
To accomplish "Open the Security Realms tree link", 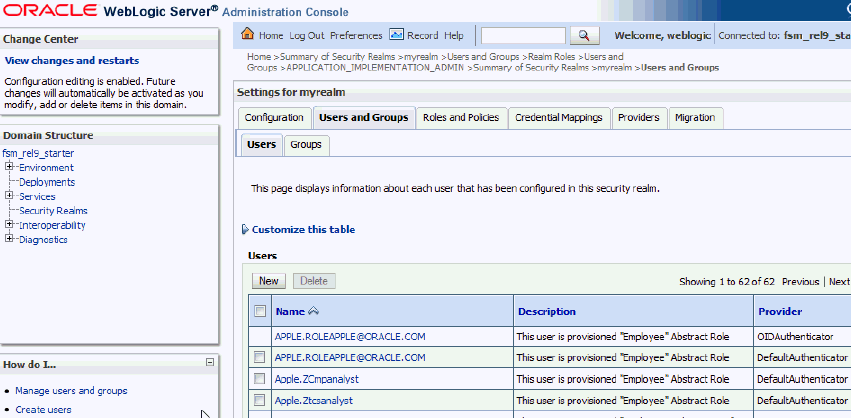I will click(53, 211).
